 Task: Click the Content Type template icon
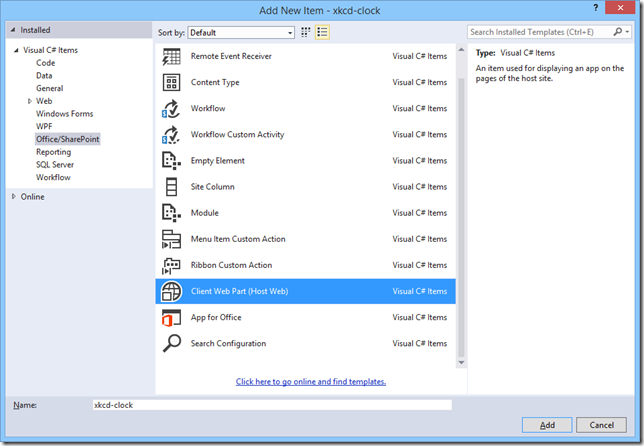point(171,83)
